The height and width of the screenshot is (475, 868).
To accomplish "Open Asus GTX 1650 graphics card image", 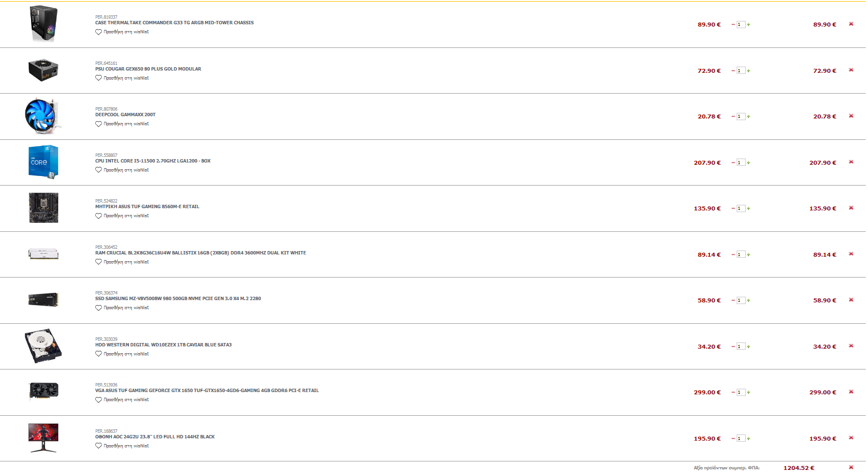I will pos(43,391).
